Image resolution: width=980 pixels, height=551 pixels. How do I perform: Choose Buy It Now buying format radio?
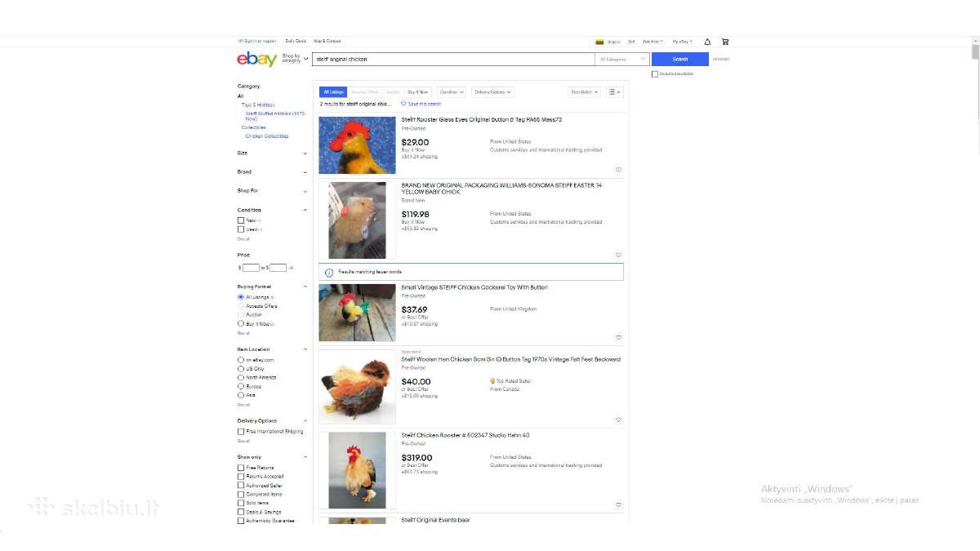point(241,324)
